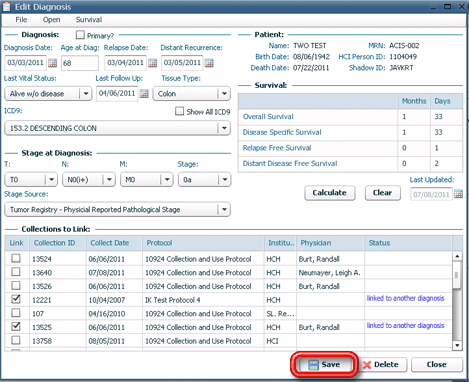This screenshot has width=469, height=382.
Task: Check Link box for collection 107
Action: coord(16,313)
